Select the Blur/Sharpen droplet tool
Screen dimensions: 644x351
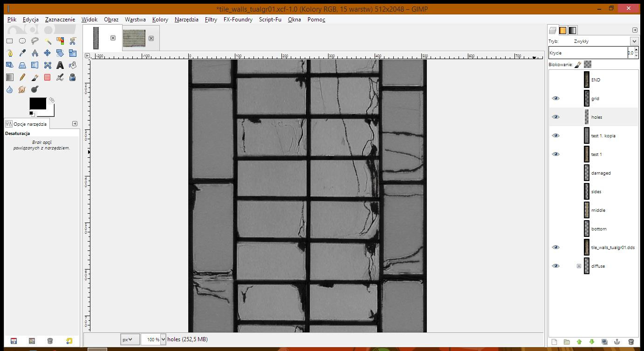point(9,89)
